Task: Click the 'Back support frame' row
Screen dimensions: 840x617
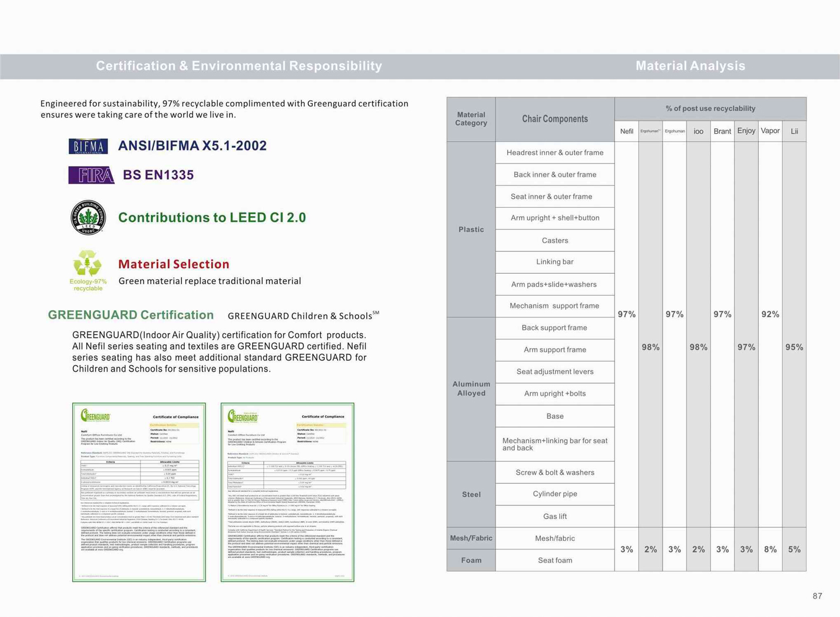Action: (x=555, y=328)
